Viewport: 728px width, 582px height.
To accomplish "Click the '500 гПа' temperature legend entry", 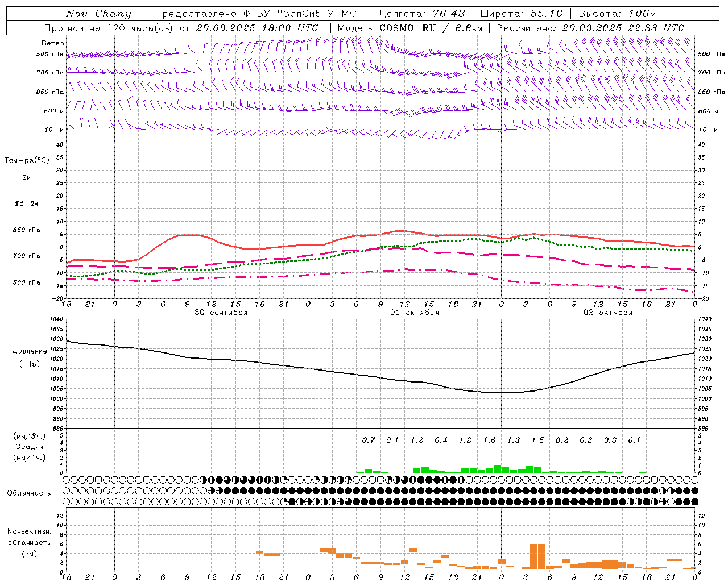I will click(27, 282).
